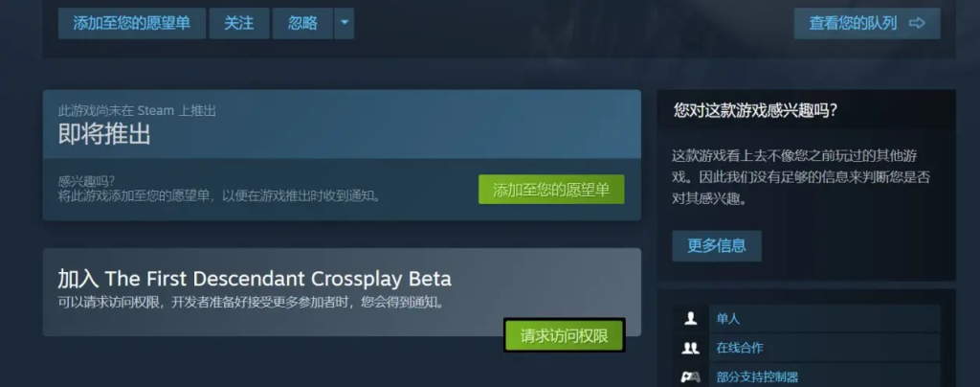Click the green 添加至您的愿望单 button
Image resolution: width=980 pixels, height=387 pixels.
(551, 190)
